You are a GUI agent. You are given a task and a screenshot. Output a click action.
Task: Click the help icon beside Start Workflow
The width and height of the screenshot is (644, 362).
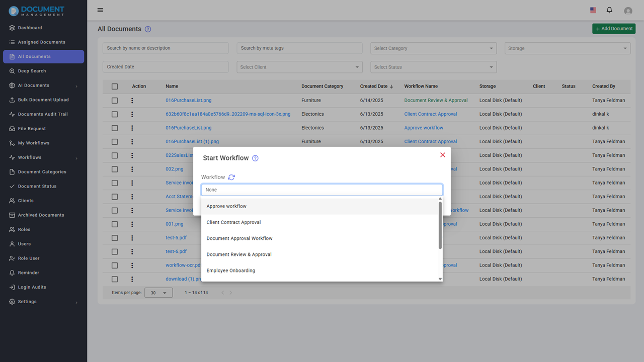(255, 158)
